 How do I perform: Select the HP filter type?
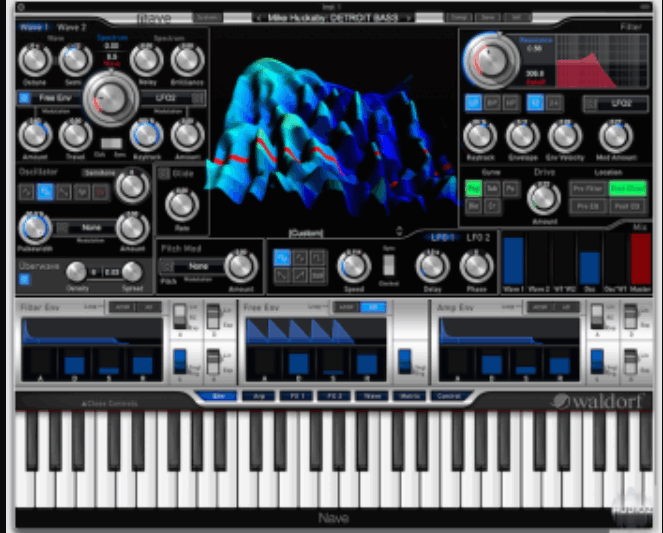[510, 103]
